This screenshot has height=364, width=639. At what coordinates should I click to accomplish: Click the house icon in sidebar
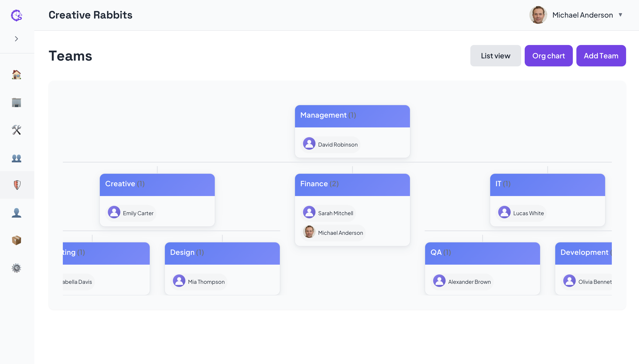click(16, 74)
